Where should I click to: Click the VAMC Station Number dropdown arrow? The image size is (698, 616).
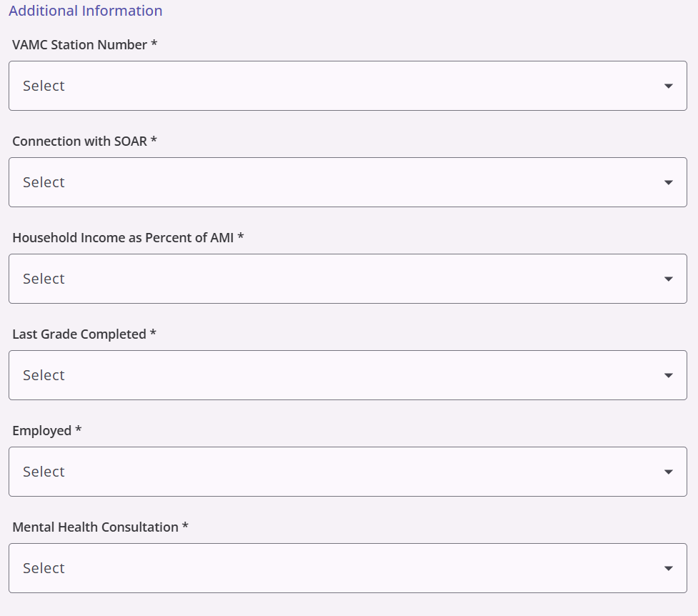(x=668, y=86)
